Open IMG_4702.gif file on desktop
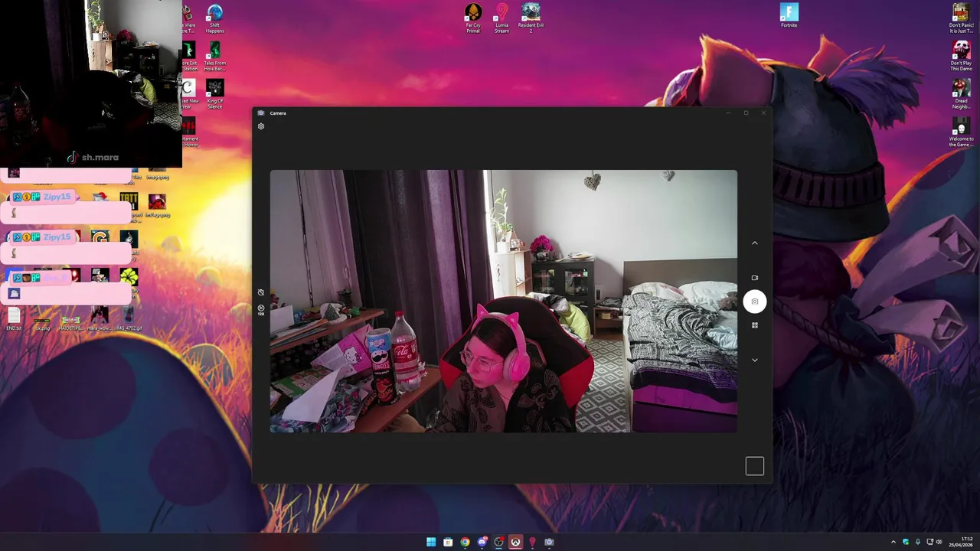Image resolution: width=980 pixels, height=551 pixels. click(x=129, y=319)
